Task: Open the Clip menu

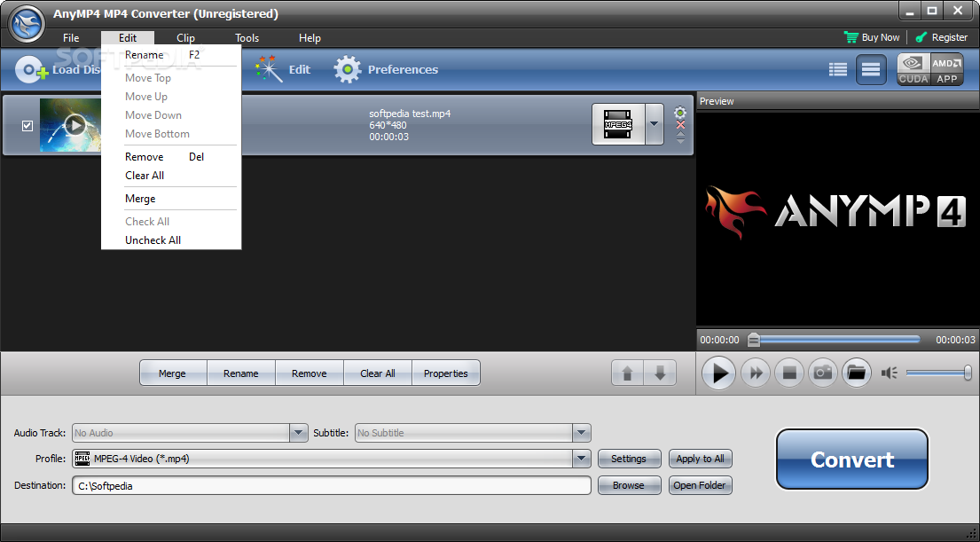Action: [185, 37]
